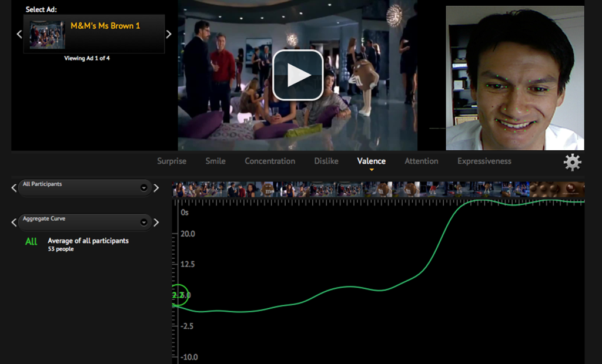Go to next ad with right arrow

pos(169,34)
